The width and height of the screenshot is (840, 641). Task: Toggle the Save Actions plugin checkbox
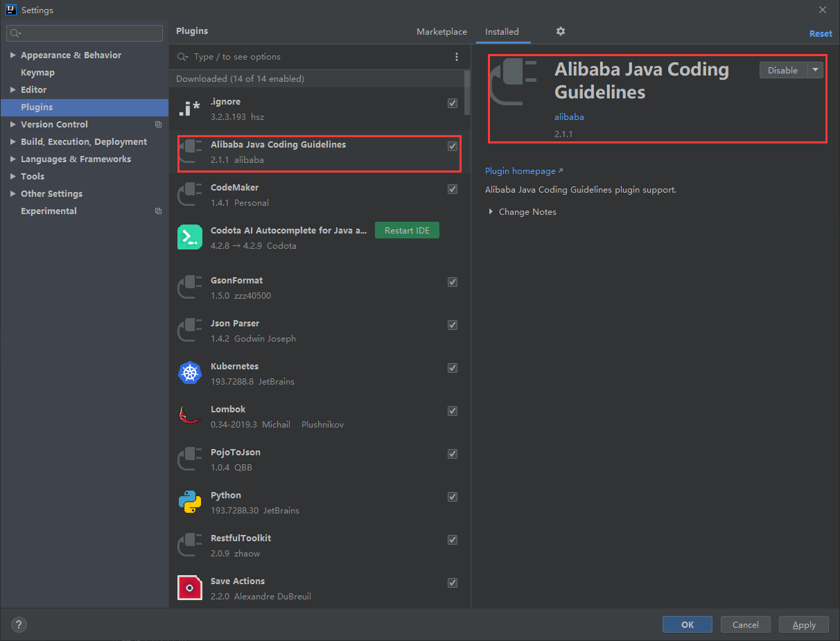coord(453,583)
